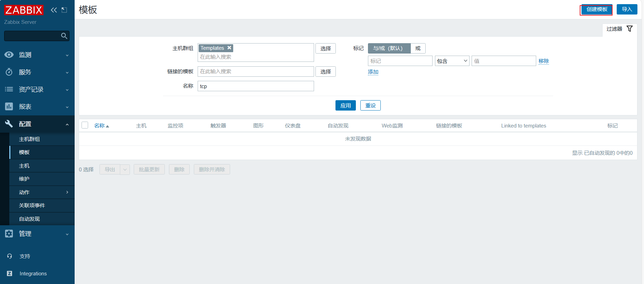The image size is (644, 284).
Task: Reset the filter with 重设
Action: coord(370,105)
